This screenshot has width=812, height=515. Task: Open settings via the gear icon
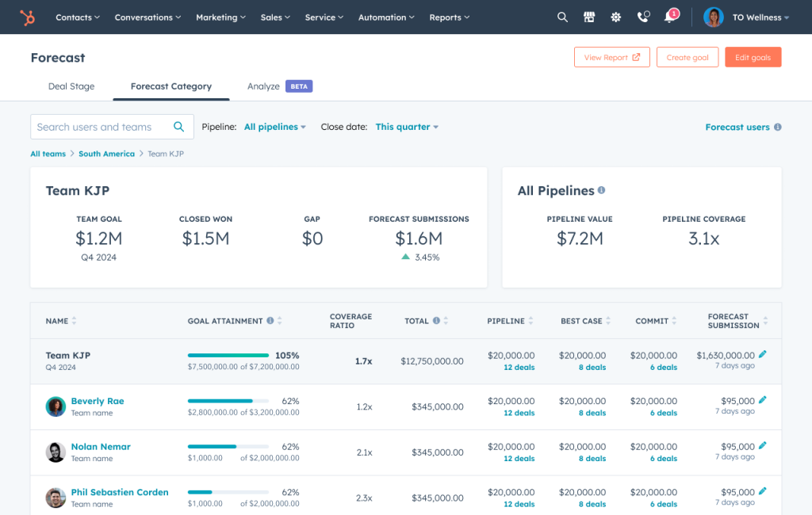(616, 17)
